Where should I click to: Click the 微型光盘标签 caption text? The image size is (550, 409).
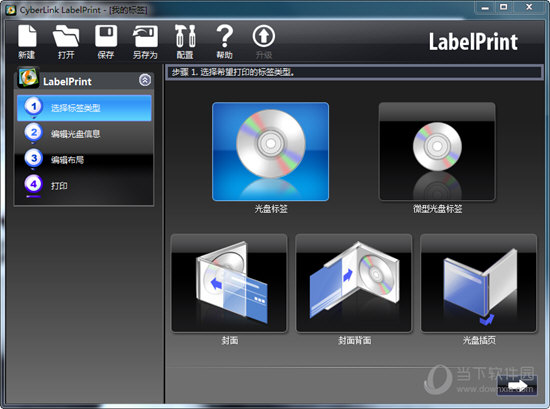437,209
